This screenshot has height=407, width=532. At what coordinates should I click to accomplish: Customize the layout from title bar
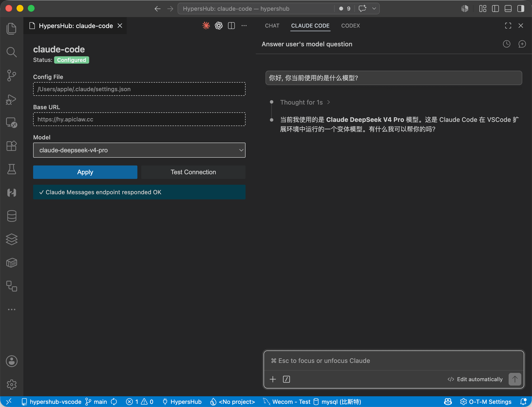(483, 9)
